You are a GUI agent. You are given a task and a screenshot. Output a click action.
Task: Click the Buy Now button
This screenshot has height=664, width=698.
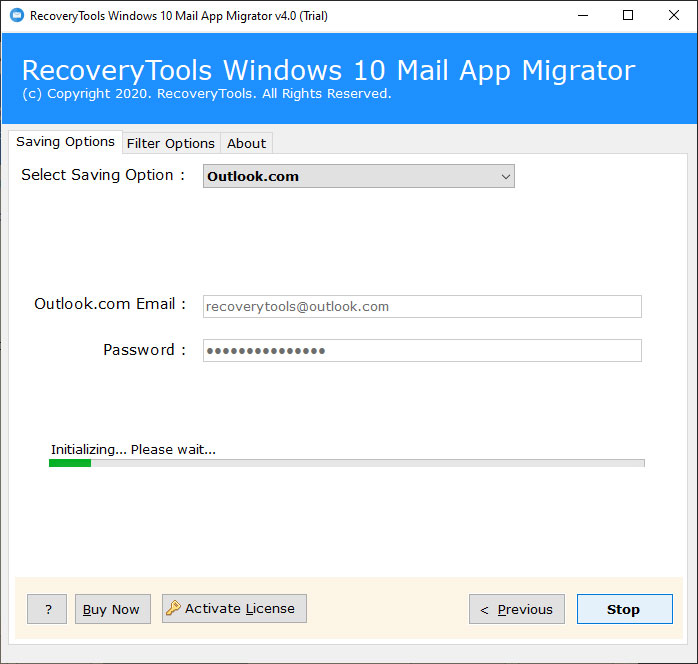click(x=113, y=609)
